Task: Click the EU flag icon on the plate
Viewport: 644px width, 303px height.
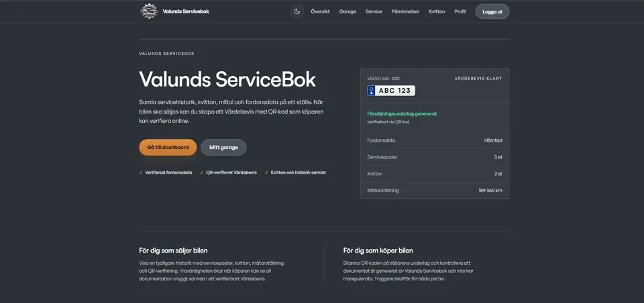Action: (x=371, y=91)
